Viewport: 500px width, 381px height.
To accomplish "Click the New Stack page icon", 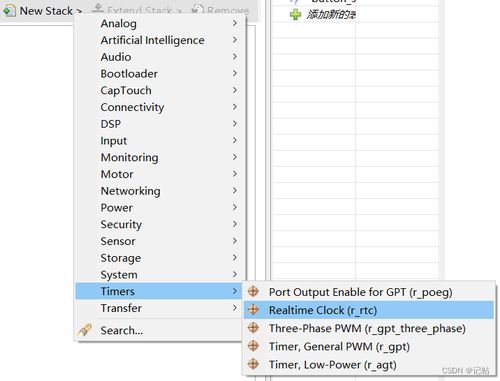I will (9, 11).
